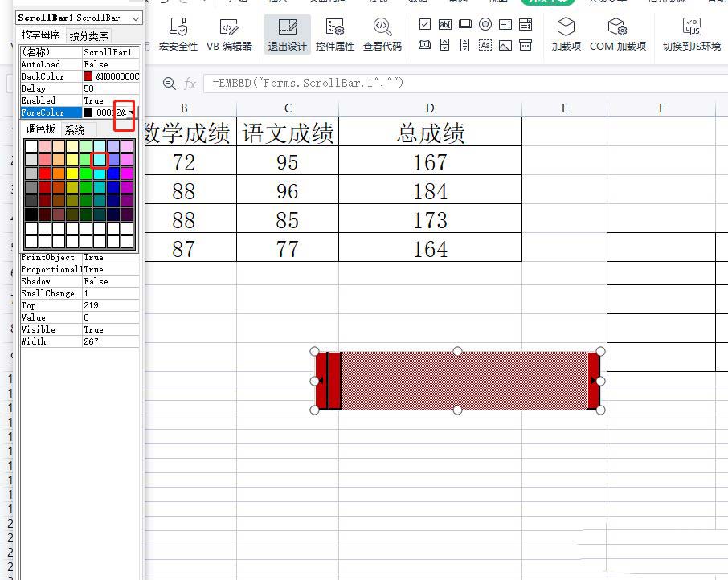Viewport: 728px width, 580px height.
Task: Toggle the exit design mode button
Action: click(x=288, y=34)
